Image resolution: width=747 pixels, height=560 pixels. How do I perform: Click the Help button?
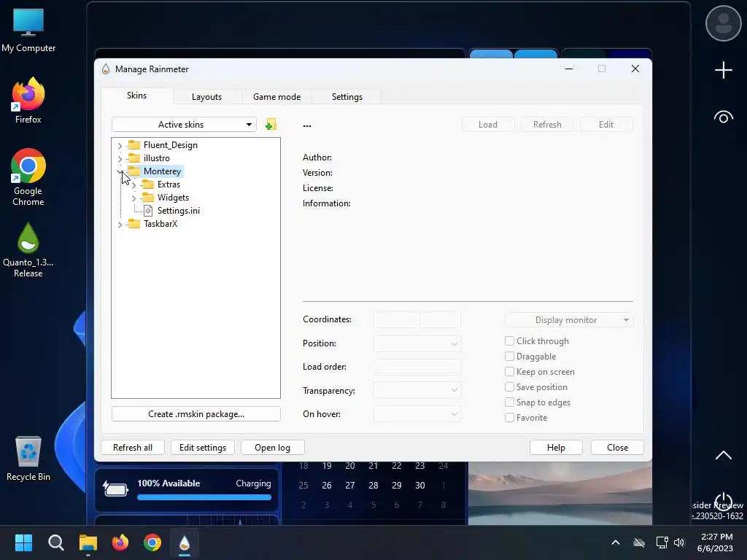[556, 448]
